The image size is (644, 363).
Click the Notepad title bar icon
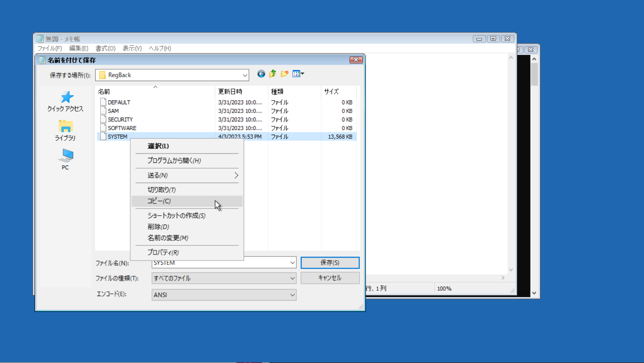tap(40, 39)
